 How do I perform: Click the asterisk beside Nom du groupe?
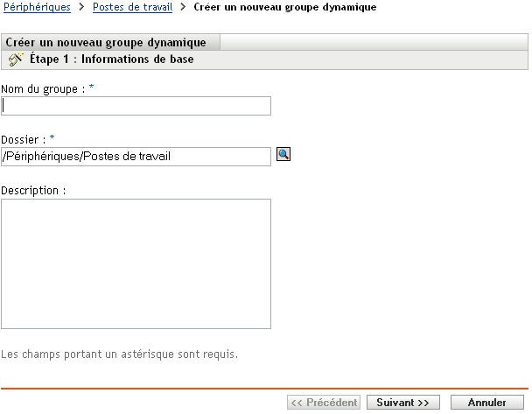(x=67, y=88)
